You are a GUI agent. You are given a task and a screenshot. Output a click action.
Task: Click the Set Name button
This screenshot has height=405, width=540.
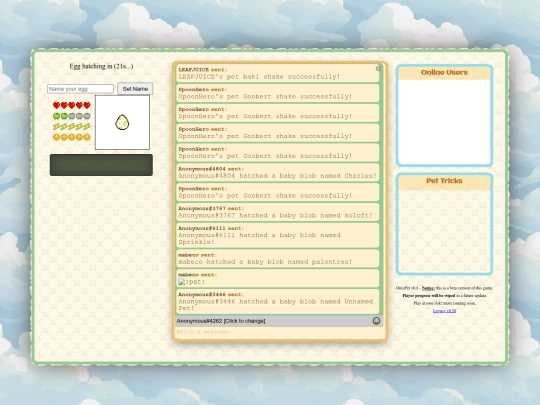coord(135,89)
